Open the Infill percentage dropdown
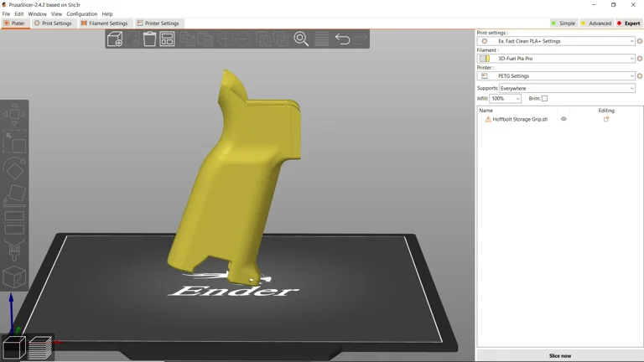 (x=517, y=99)
